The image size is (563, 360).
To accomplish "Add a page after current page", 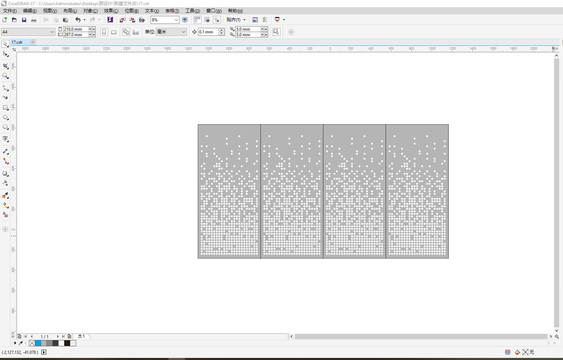I will [x=69, y=336].
